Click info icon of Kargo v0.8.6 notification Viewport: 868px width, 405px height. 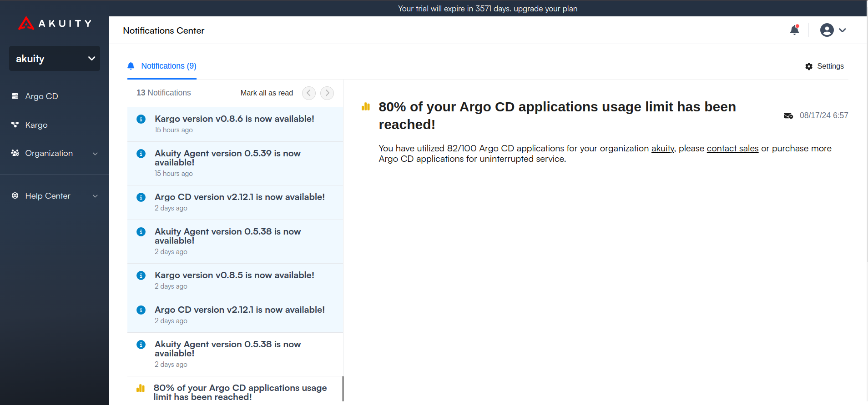pos(141,119)
